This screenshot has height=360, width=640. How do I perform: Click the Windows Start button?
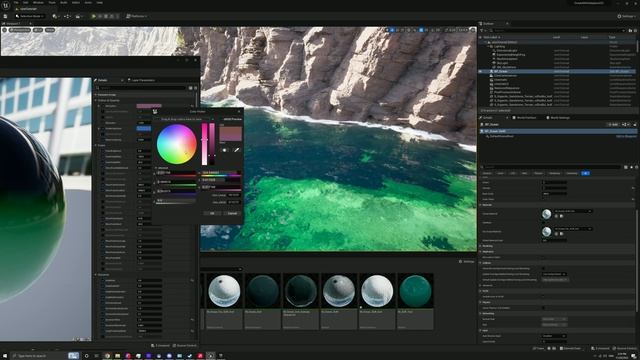point(5,356)
